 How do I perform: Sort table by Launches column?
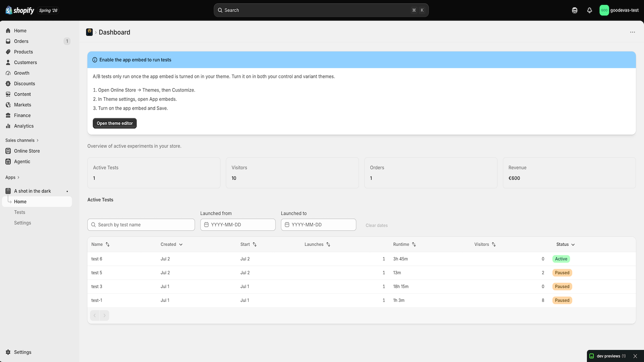pyautogui.click(x=317, y=245)
